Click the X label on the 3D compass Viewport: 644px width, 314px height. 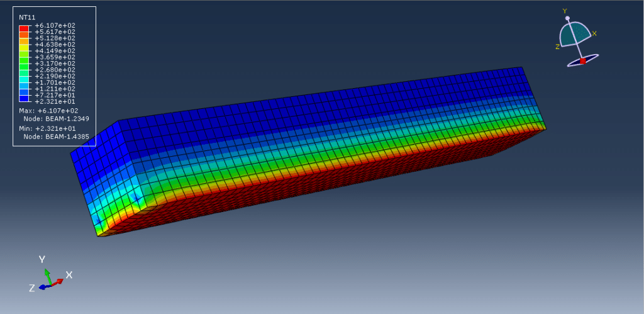(x=594, y=33)
